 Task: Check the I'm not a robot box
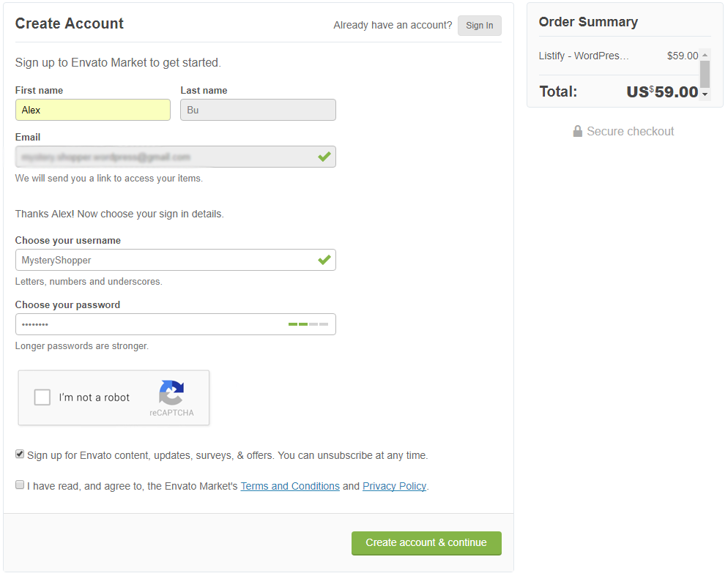pyautogui.click(x=42, y=397)
